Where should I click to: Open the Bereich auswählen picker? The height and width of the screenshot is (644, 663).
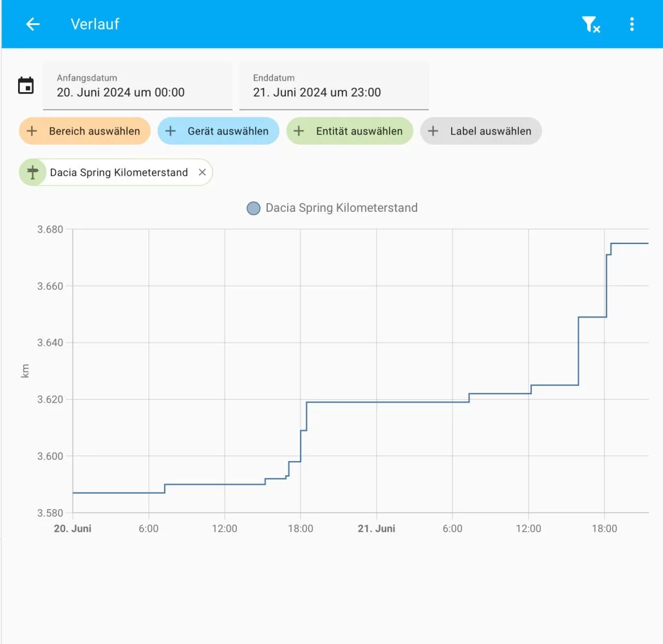click(84, 131)
